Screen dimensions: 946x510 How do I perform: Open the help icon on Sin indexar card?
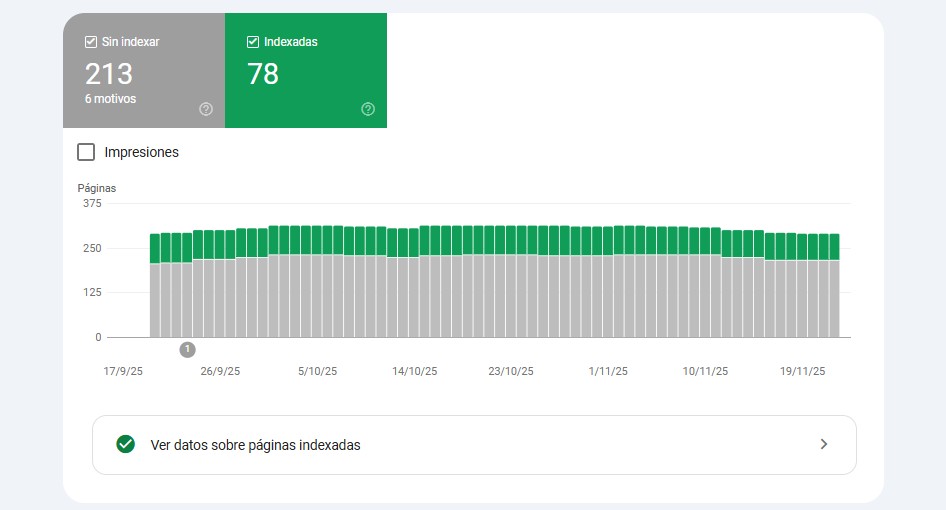coord(206,109)
